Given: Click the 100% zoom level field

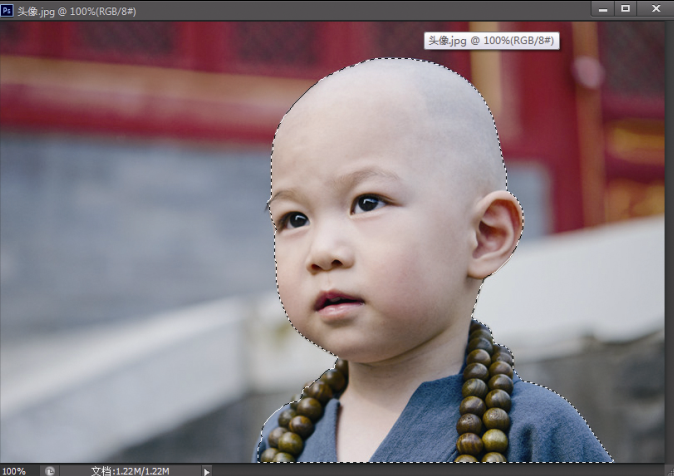Looking at the screenshot, I should 15,470.
